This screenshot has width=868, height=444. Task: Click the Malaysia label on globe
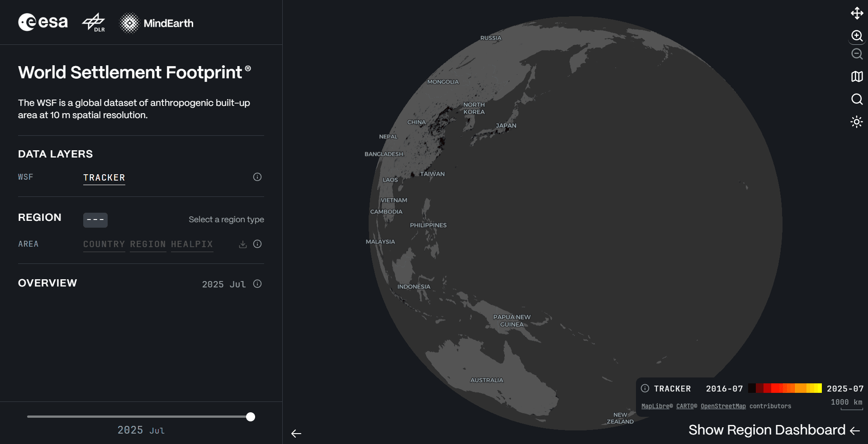tap(380, 242)
